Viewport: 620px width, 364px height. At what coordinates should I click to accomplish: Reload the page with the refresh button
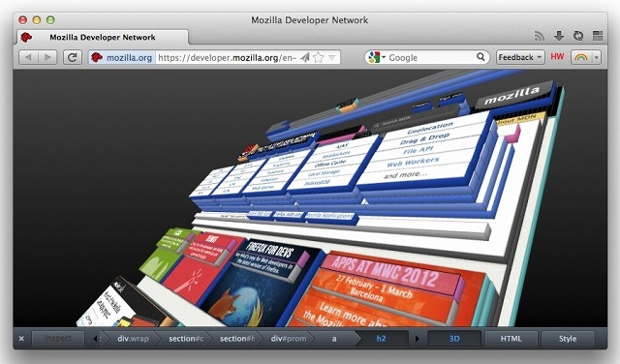point(72,57)
